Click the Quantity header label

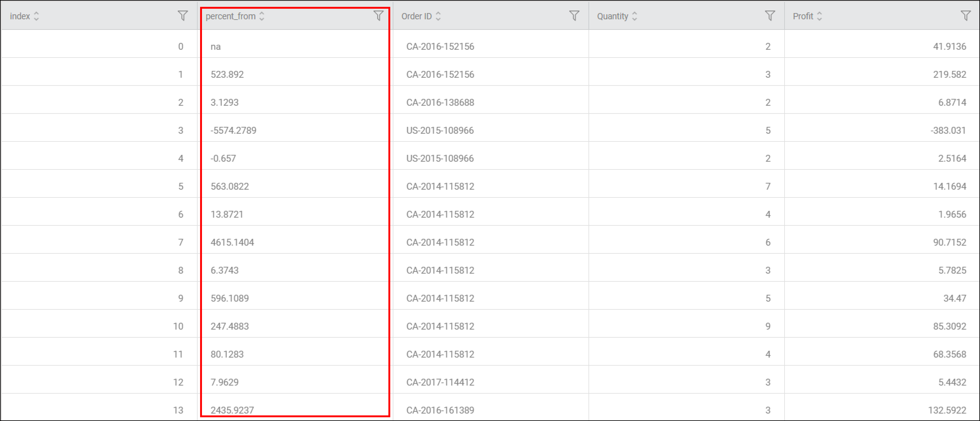612,16
